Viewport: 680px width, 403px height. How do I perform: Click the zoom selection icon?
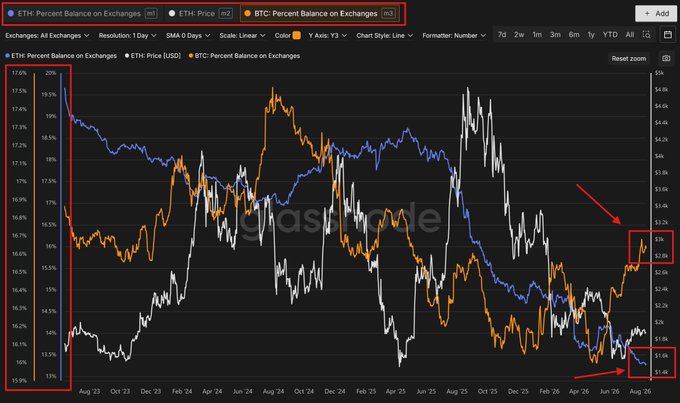click(x=646, y=35)
